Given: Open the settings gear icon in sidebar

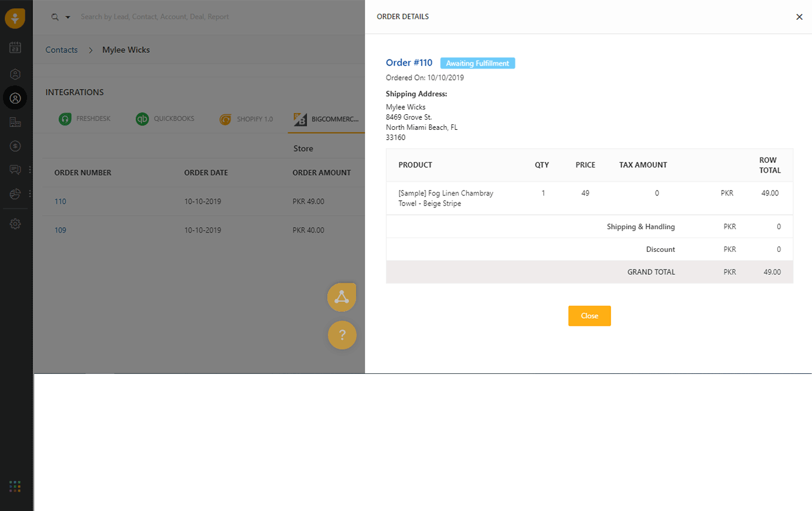Looking at the screenshot, I should coord(15,223).
